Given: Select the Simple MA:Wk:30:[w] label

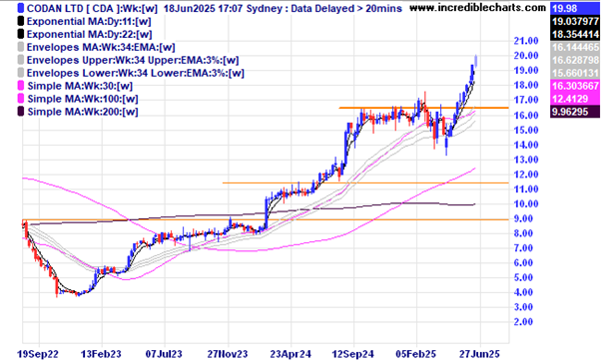Looking at the screenshot, I should 80,86.
